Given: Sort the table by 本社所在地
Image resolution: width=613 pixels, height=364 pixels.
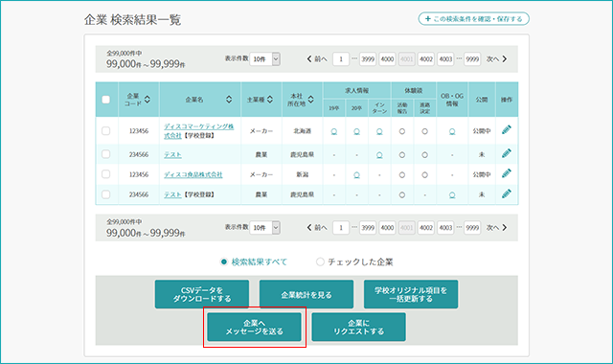Looking at the screenshot, I should click(x=310, y=100).
